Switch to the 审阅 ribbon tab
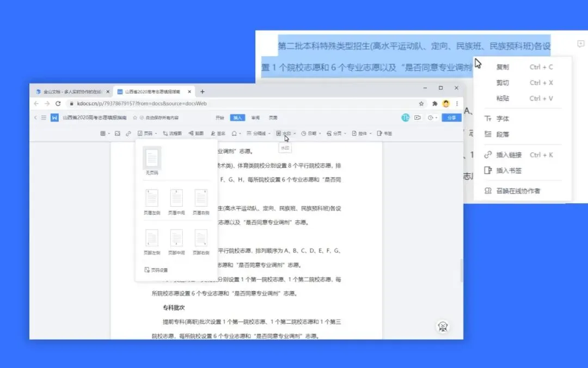588x368 pixels. (255, 118)
